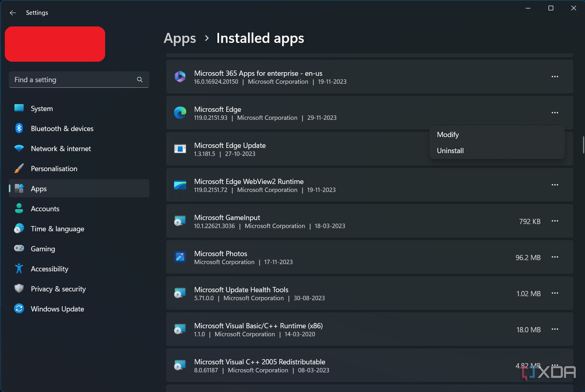
Task: Click the Visual Basic/C++ Runtime (x86) icon
Action: [180, 329]
